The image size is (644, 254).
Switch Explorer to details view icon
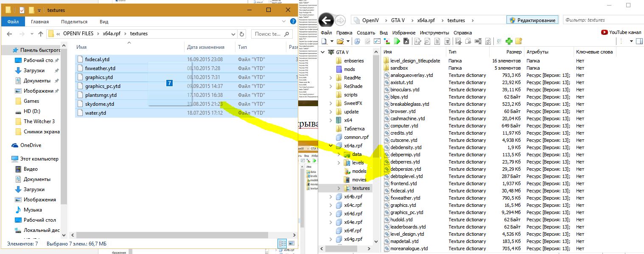(x=282, y=243)
